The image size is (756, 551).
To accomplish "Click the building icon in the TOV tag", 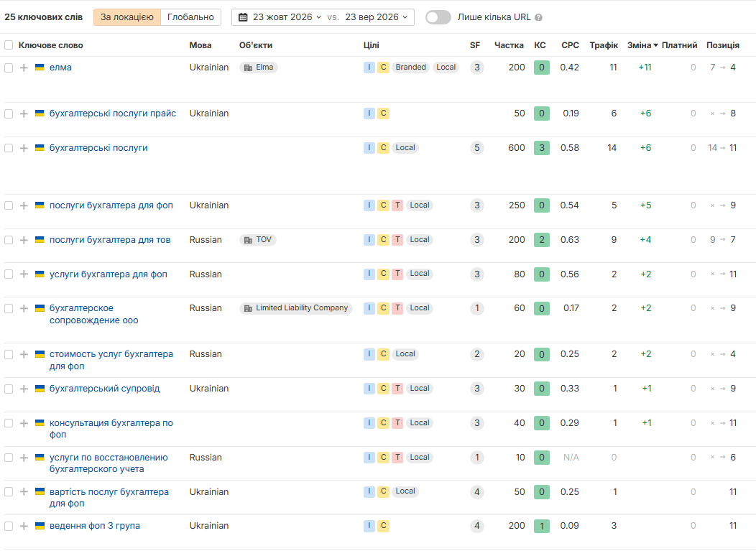I will coord(249,240).
